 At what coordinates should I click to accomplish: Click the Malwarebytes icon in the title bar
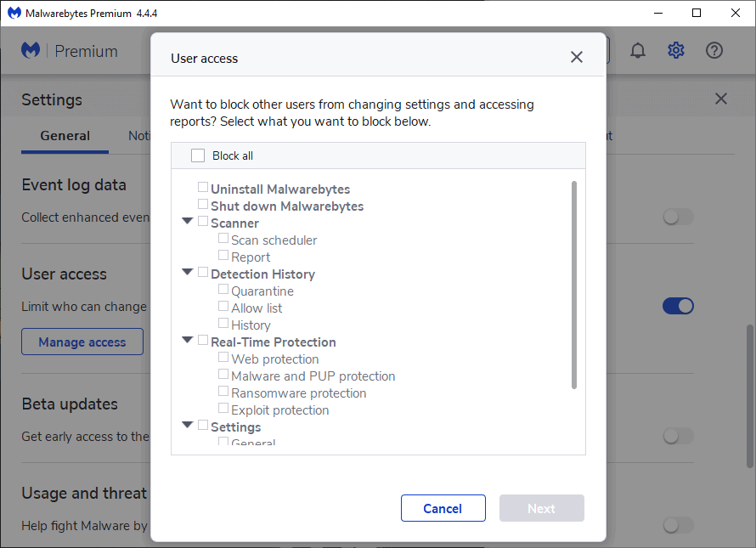14,13
